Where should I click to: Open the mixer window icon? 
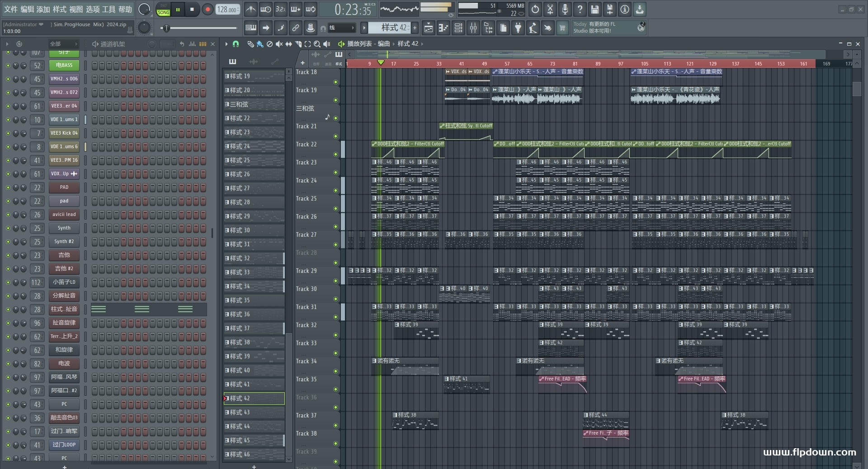point(473,28)
